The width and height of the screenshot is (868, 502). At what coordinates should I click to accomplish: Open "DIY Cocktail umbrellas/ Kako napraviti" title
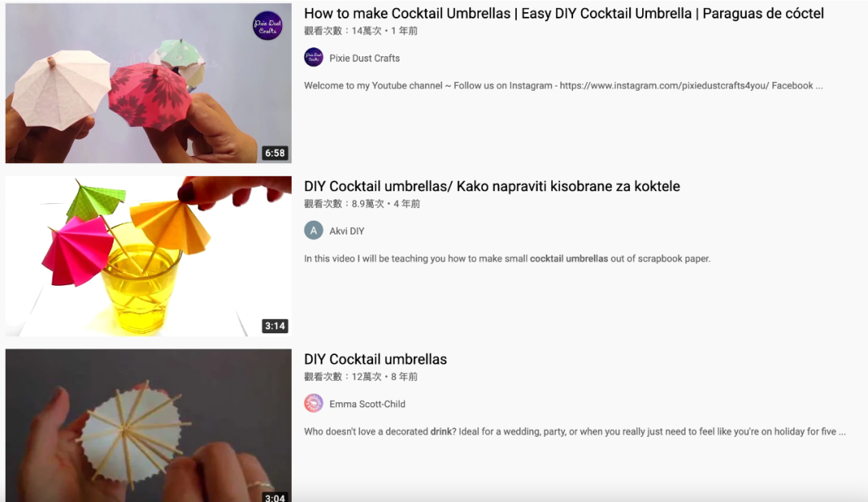(492, 186)
